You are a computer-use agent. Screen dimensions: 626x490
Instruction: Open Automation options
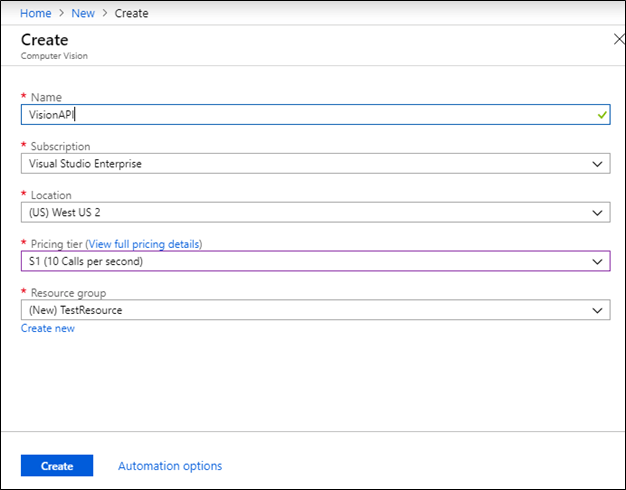(170, 466)
